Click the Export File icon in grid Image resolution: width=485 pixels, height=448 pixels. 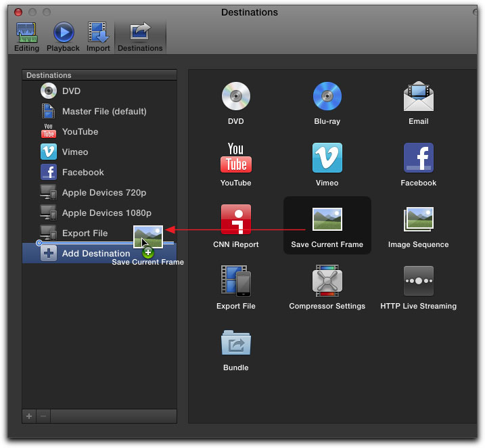[235, 281]
